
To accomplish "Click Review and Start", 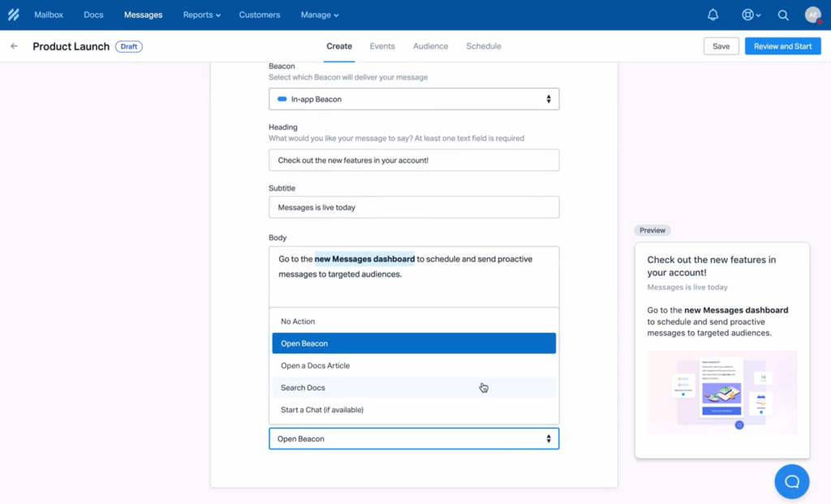I will (x=782, y=46).
